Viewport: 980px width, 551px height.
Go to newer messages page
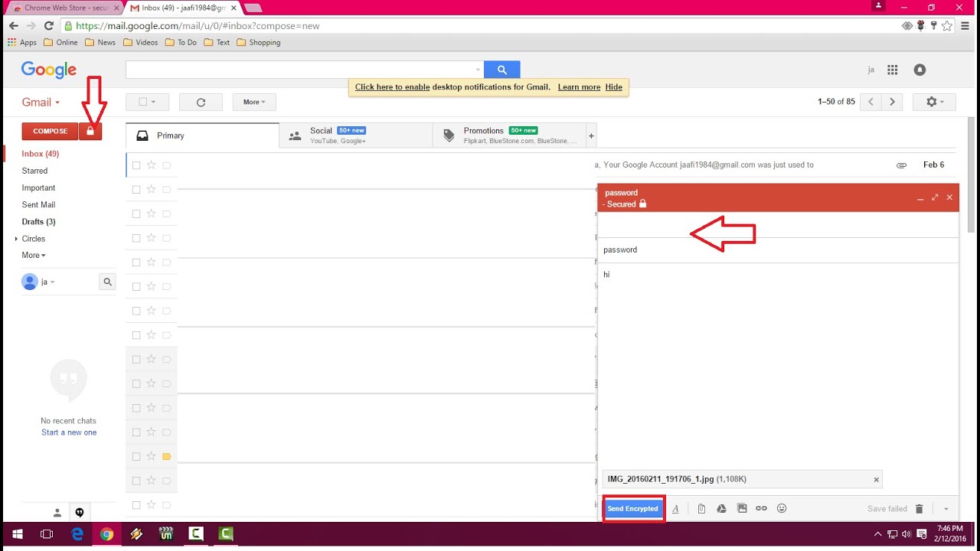click(x=871, y=102)
